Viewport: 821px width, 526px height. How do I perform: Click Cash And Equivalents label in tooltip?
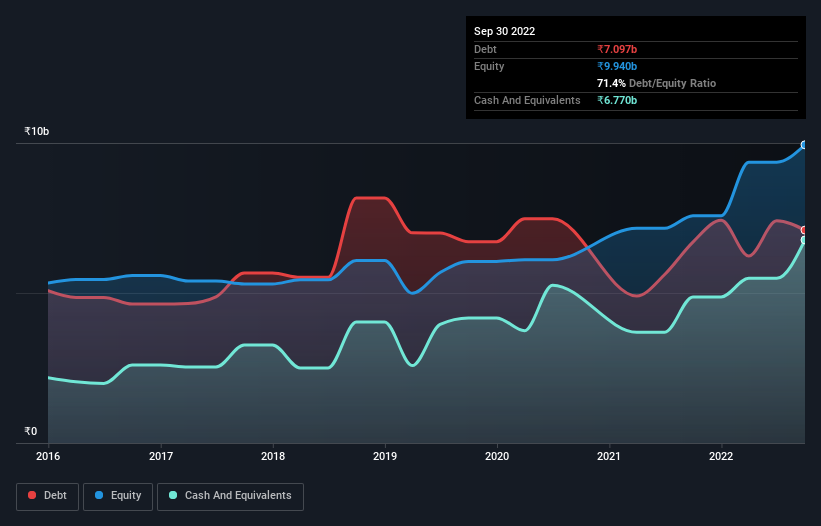click(x=527, y=100)
